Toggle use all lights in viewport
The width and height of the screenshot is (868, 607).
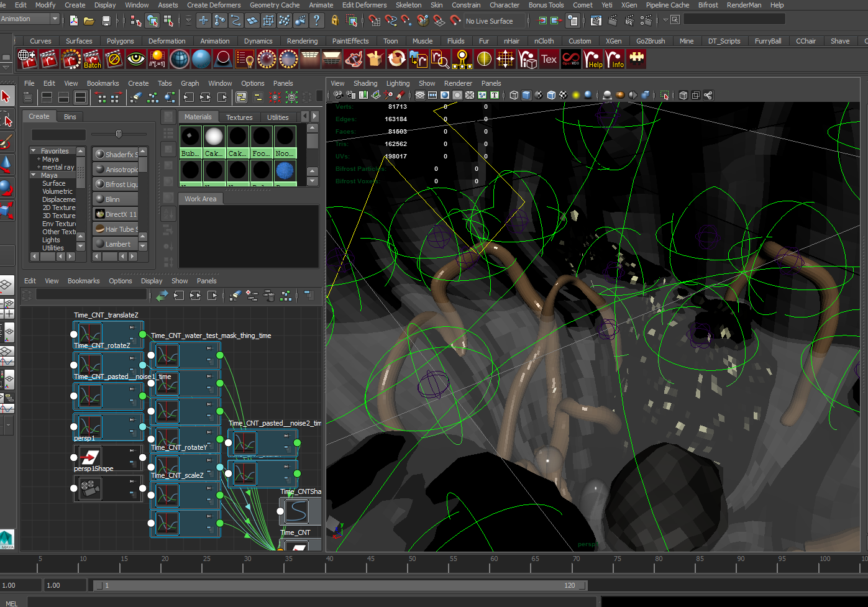[x=576, y=95]
